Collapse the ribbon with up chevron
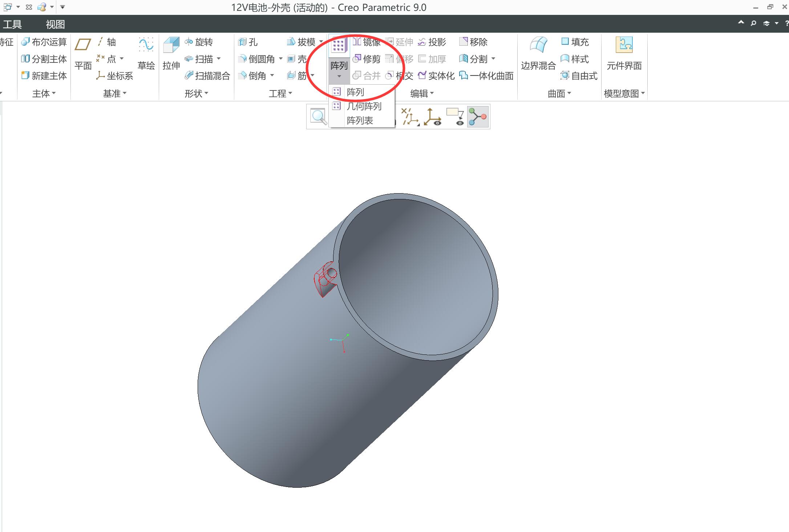789x532 pixels. pos(741,23)
